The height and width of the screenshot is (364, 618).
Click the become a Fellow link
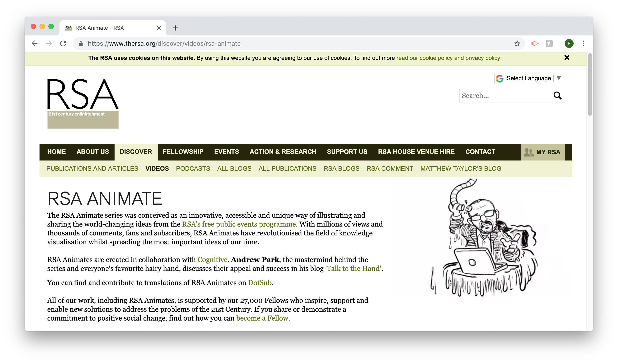tap(262, 318)
